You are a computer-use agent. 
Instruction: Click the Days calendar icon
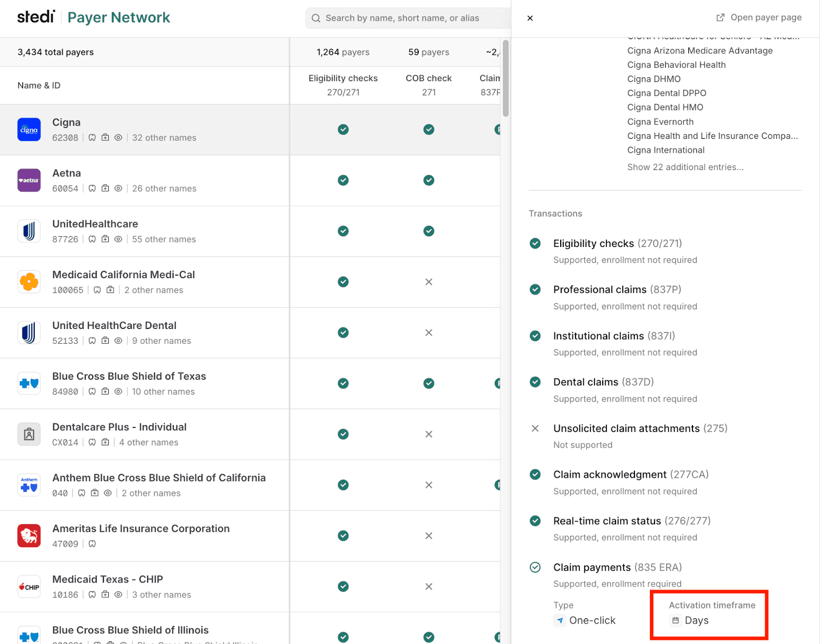pyautogui.click(x=675, y=620)
